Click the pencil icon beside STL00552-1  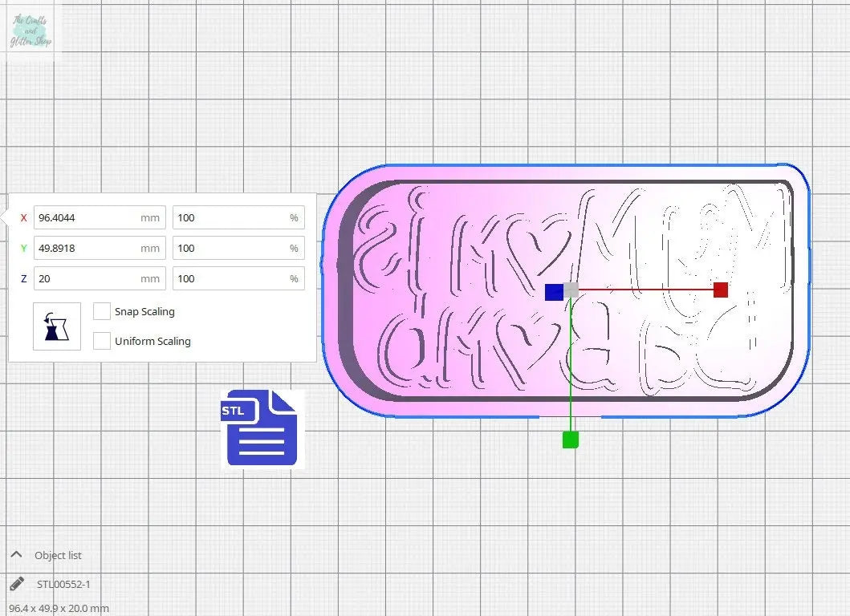click(x=17, y=584)
